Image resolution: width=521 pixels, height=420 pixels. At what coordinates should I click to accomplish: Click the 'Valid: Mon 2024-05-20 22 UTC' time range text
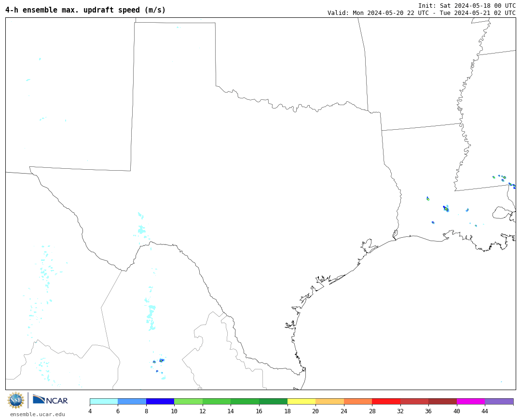pos(421,13)
